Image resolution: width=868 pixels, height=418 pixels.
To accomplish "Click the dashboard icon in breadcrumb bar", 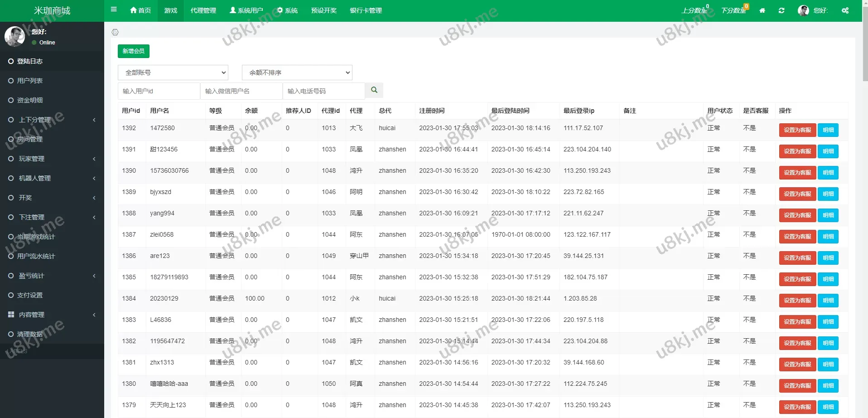I will tap(115, 32).
